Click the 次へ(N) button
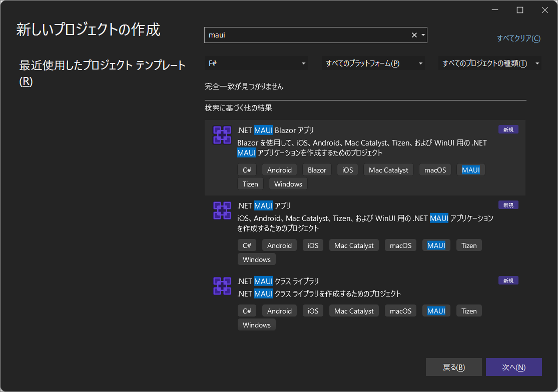This screenshot has height=392, width=558. coord(514,367)
